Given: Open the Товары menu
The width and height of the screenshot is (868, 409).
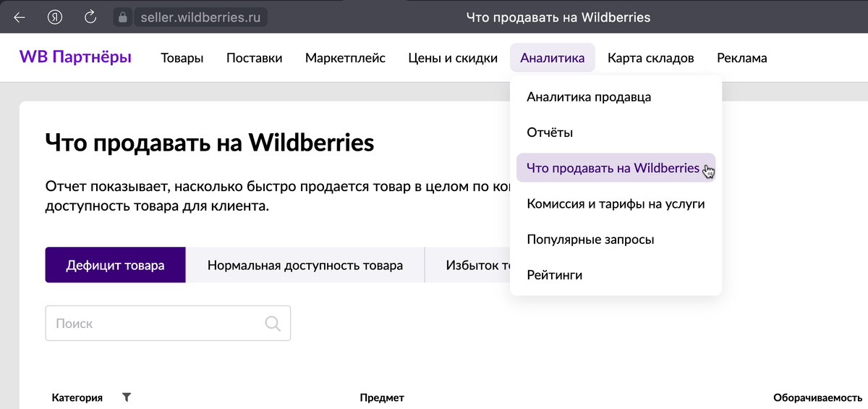Looking at the screenshot, I should coord(182,58).
